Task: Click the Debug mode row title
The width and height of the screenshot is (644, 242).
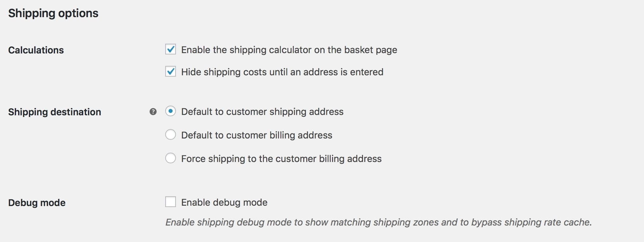Action: [x=37, y=203]
